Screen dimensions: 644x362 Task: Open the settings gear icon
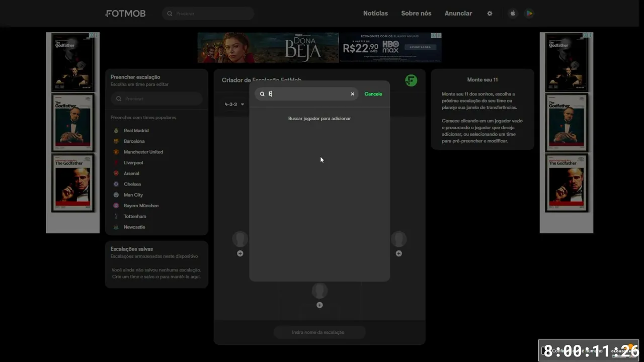click(x=490, y=14)
